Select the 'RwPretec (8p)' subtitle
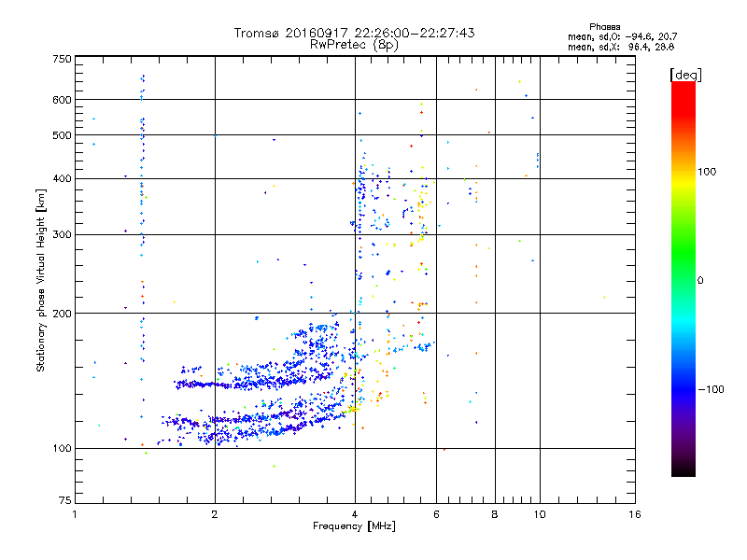 pos(354,45)
